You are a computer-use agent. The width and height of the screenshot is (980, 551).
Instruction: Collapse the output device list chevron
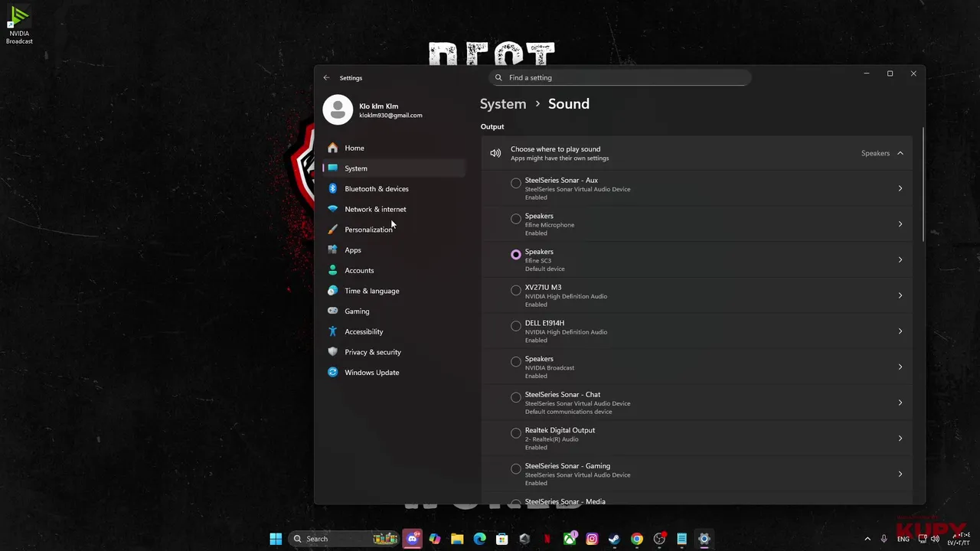point(900,153)
